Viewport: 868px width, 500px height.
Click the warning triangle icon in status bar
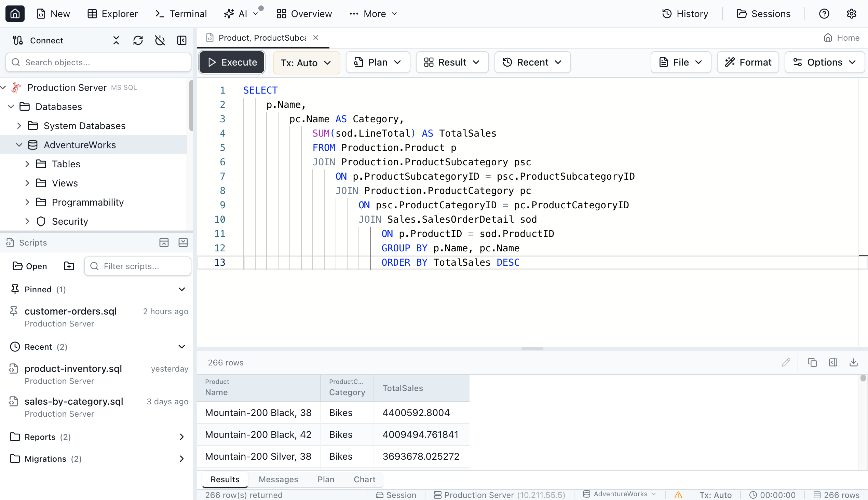tap(678, 495)
